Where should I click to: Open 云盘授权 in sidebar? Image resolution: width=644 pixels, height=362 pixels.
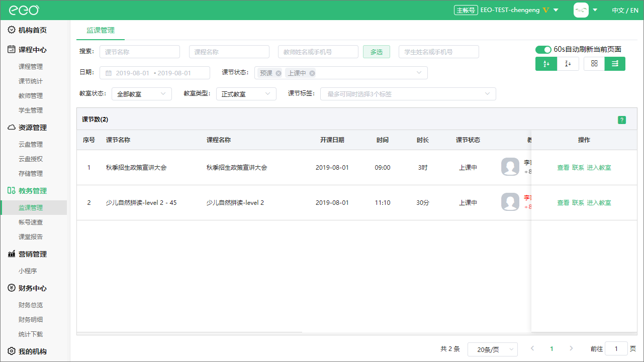point(31,159)
